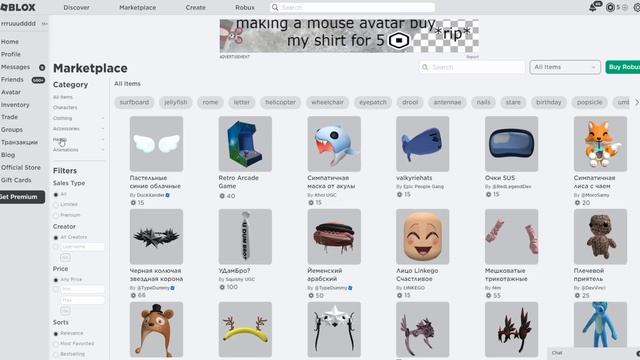Open the fox with tea thumbnail

[x=600, y=144]
